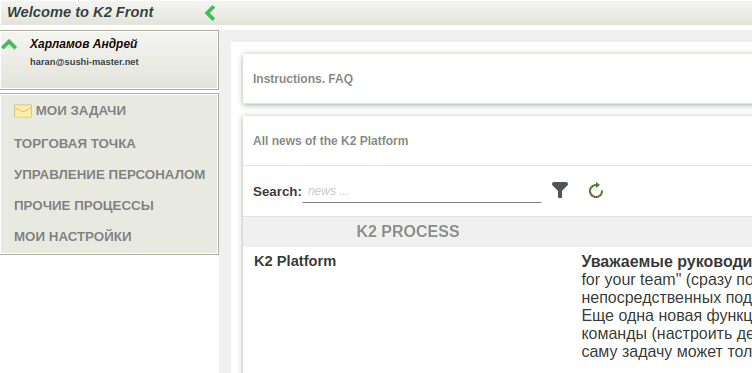Collapse sidebar with green left arrow
Screen dimensions: 752x373
[210, 13]
